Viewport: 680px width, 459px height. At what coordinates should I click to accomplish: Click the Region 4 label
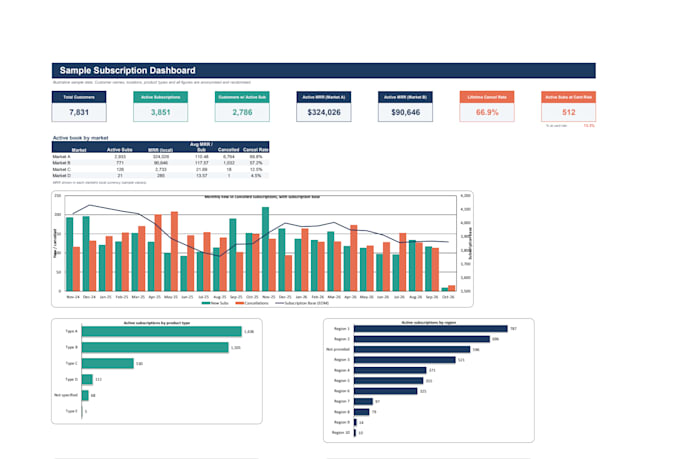click(342, 370)
